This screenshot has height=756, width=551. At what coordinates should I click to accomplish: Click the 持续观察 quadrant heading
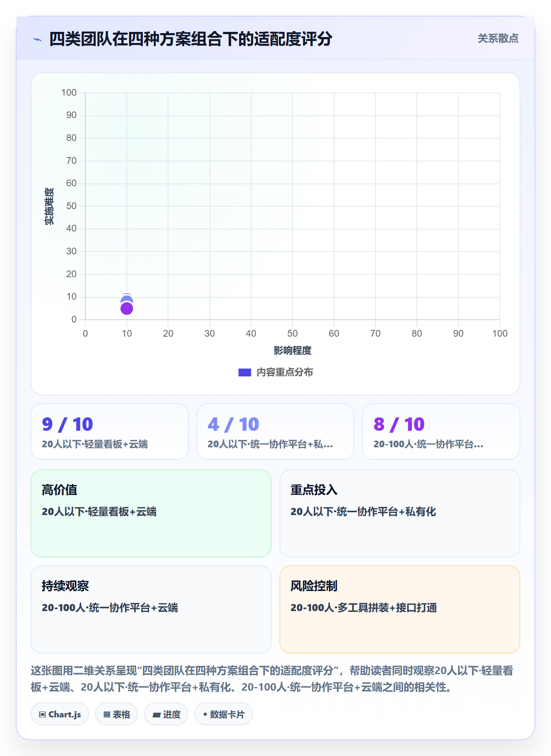pyautogui.click(x=65, y=586)
